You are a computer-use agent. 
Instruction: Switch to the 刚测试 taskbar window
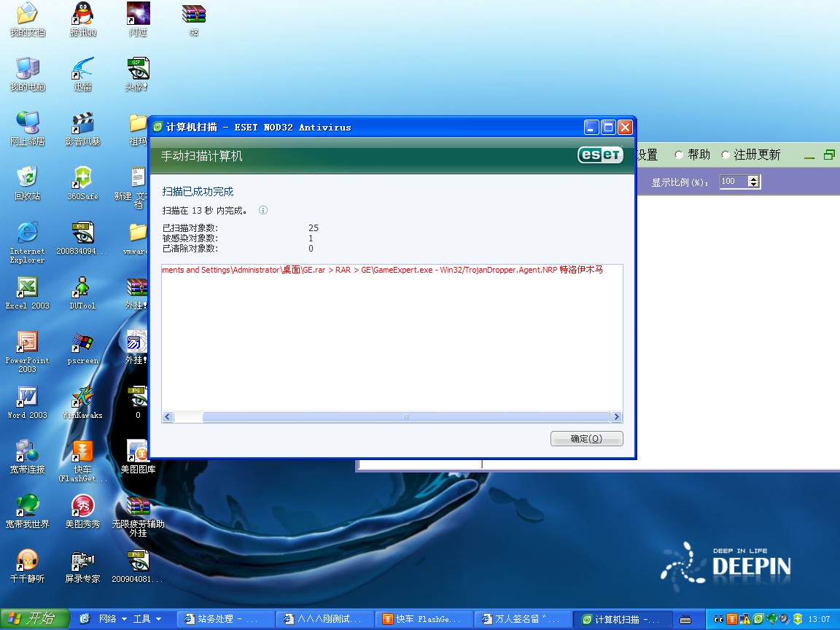tap(324, 619)
